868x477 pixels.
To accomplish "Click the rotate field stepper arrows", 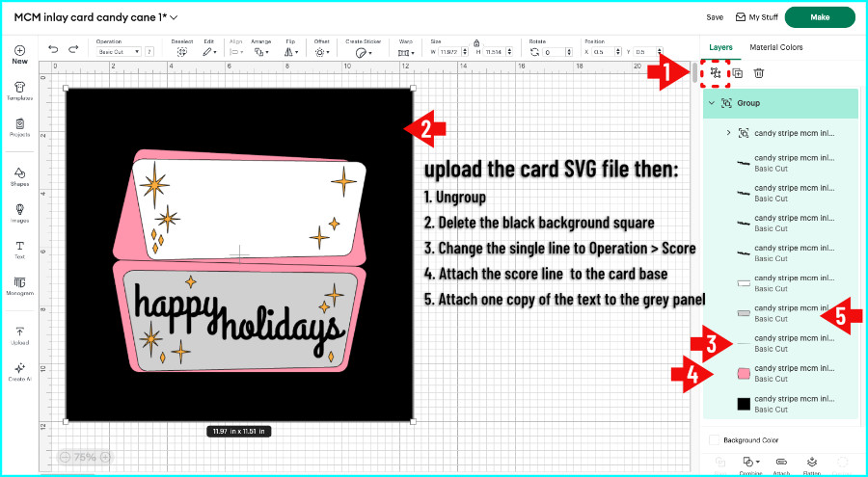I will [568, 52].
